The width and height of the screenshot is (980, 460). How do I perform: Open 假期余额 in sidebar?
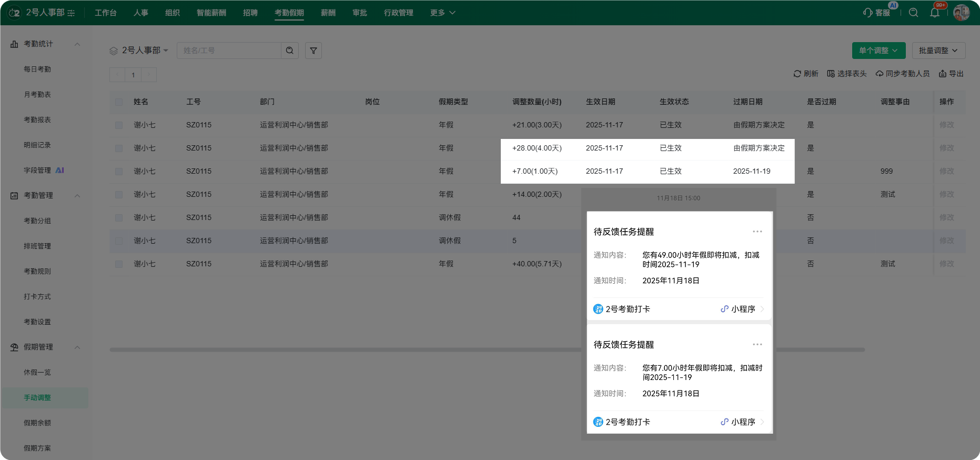tap(37, 423)
